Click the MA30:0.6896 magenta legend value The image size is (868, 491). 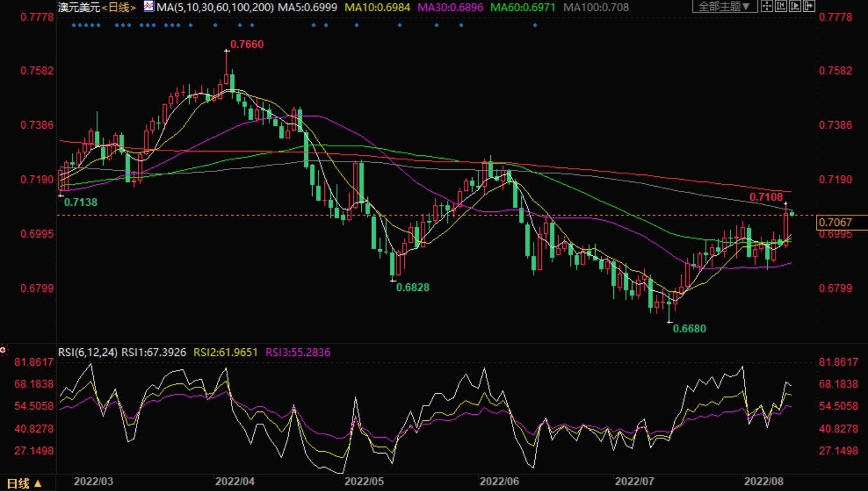point(450,8)
